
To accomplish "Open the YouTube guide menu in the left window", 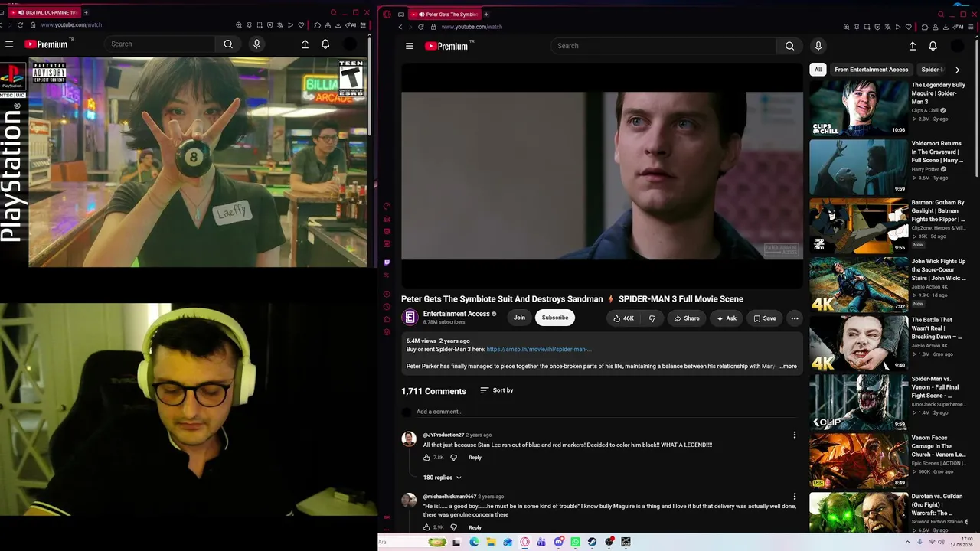I will (x=9, y=44).
